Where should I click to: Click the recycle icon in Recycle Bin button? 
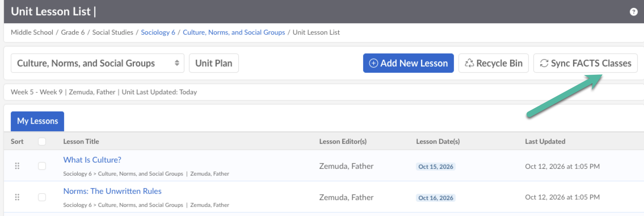point(469,63)
